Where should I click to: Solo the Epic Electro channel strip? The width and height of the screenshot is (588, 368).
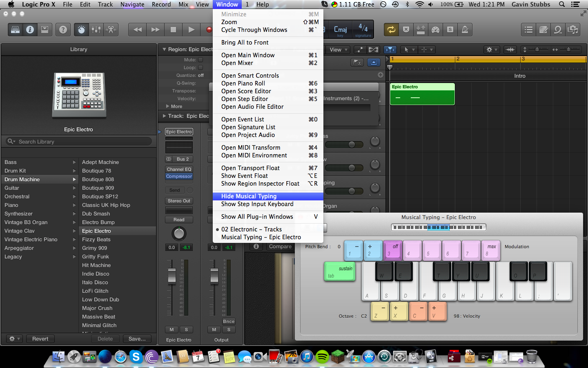point(186,330)
